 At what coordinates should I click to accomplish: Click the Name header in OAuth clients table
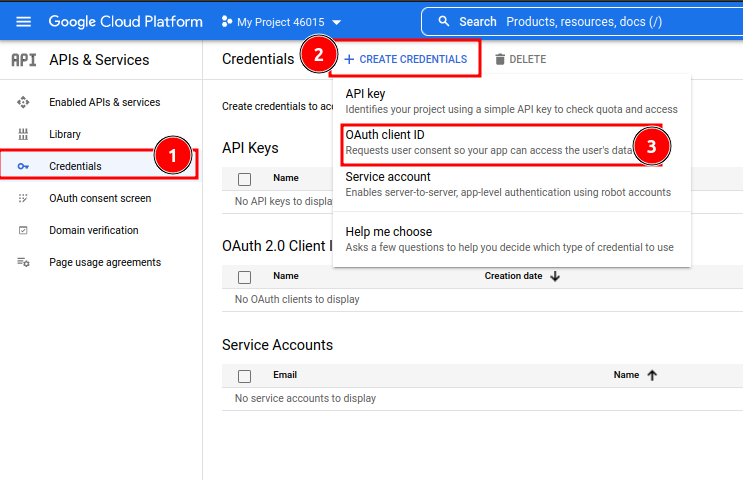point(286,276)
